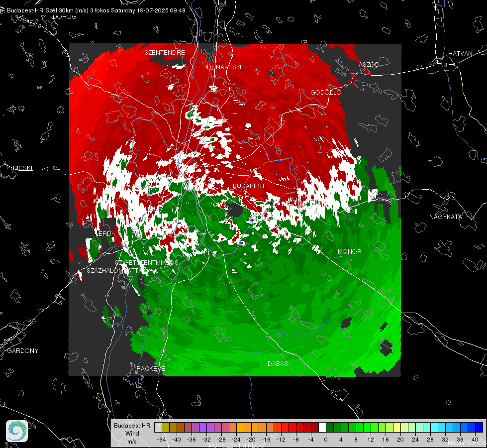Click the 28 value on the legend scale

[430, 440]
